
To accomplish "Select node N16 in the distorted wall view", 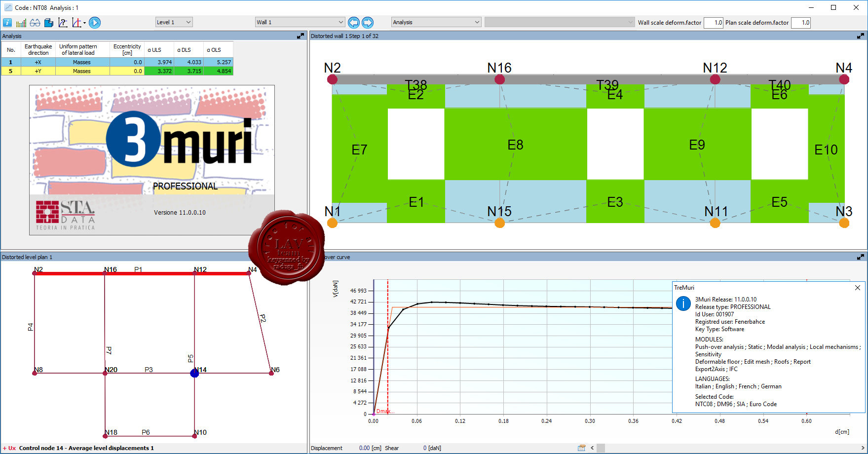I will pyautogui.click(x=499, y=79).
